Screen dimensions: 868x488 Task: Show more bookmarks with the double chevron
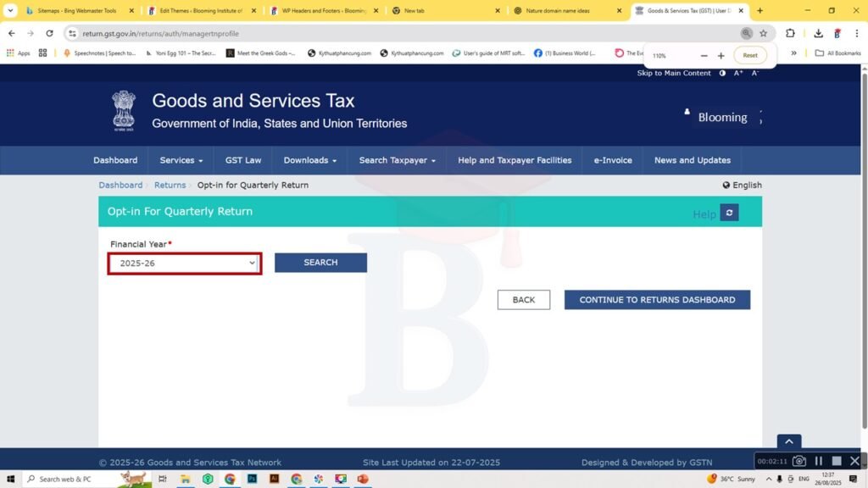click(793, 53)
